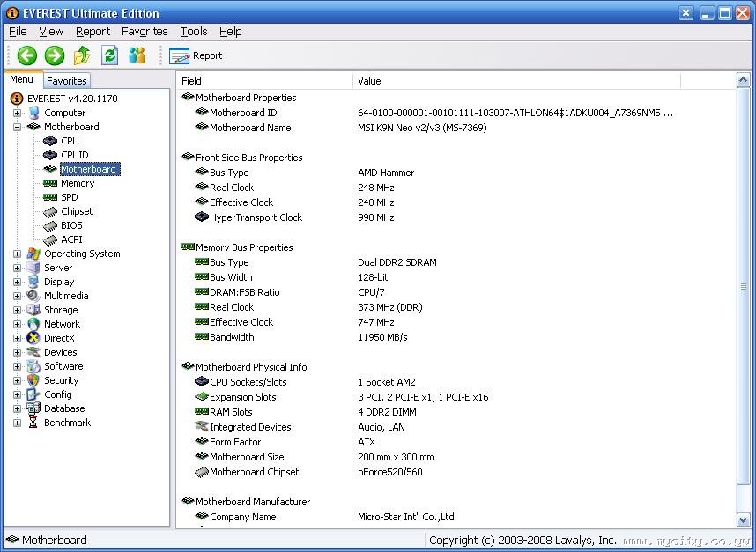Select highlighted Motherboard sub-item in tree
The width and height of the screenshot is (756, 552).
pyautogui.click(x=88, y=169)
